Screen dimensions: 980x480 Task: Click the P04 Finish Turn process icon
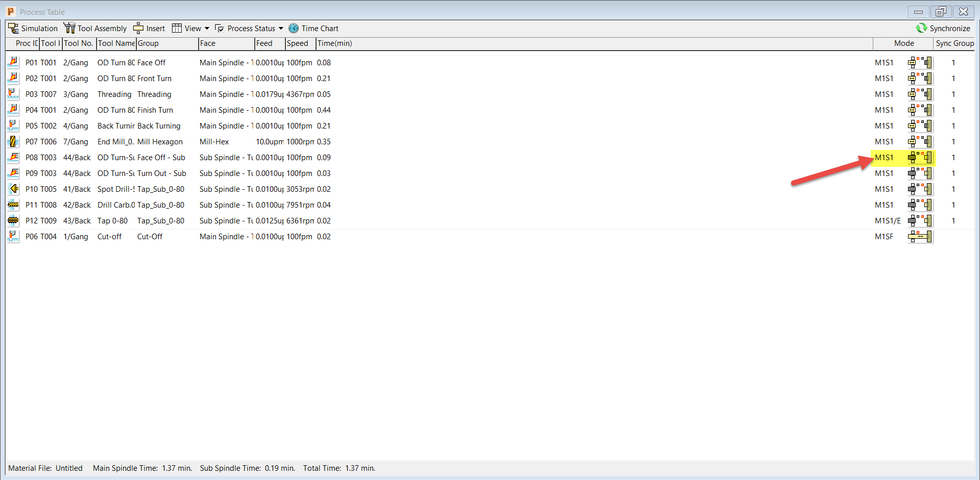pyautogui.click(x=13, y=110)
